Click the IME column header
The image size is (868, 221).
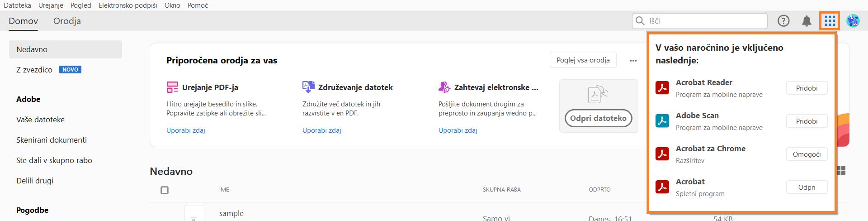pyautogui.click(x=224, y=190)
